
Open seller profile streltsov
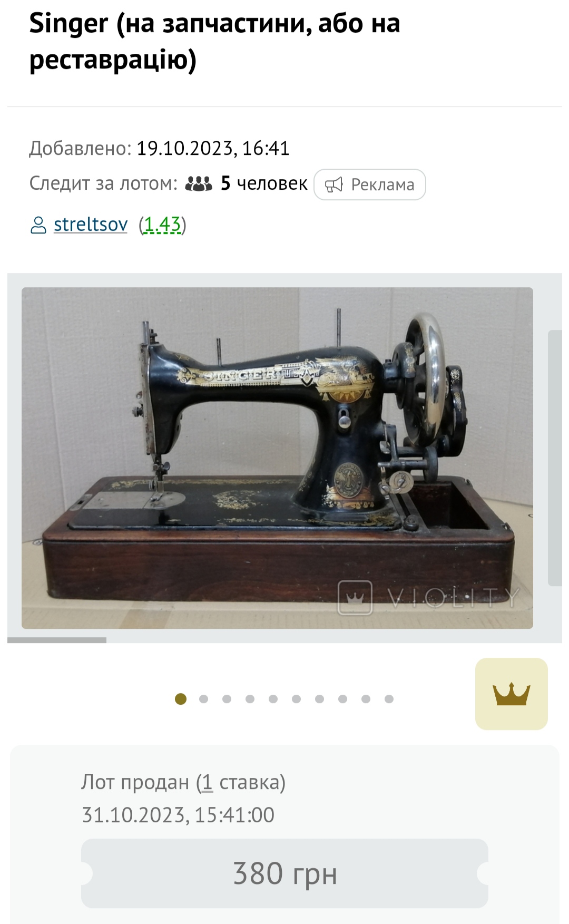91,225
